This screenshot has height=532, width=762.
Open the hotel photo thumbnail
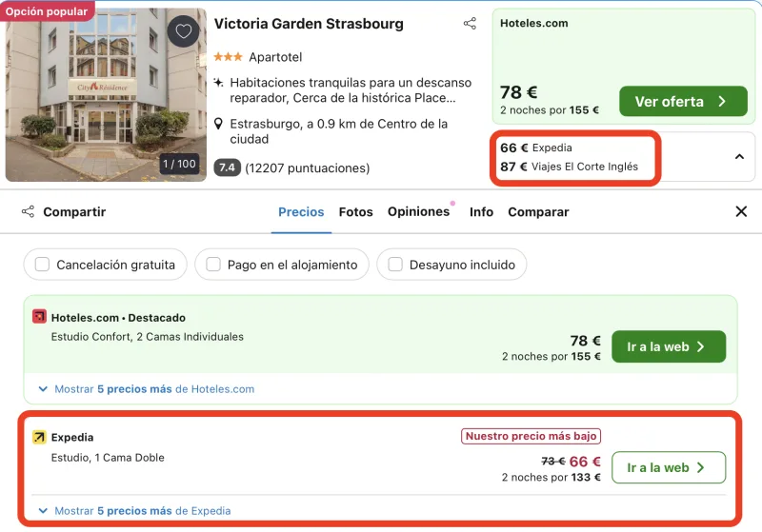pos(106,94)
